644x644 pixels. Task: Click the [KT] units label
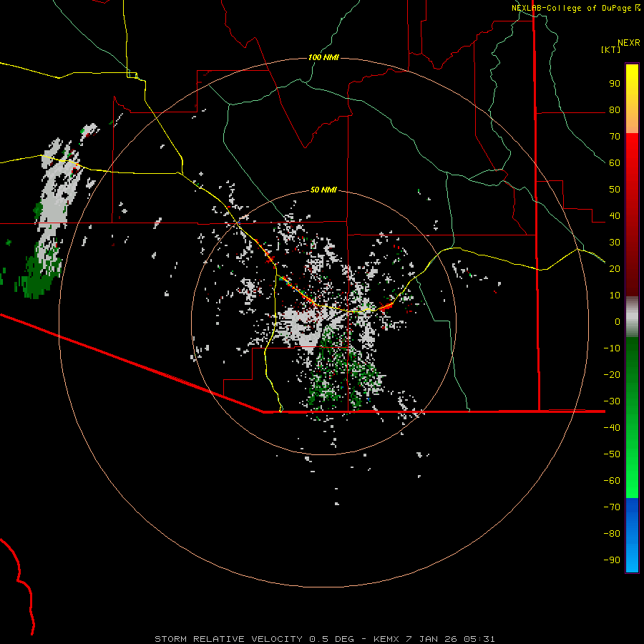click(611, 49)
